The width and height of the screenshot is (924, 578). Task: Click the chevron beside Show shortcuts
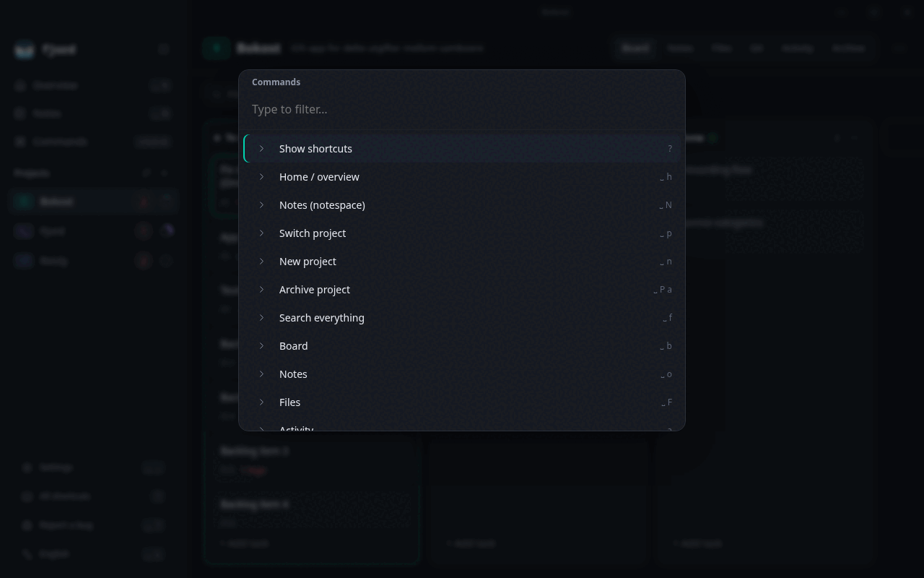click(x=261, y=148)
